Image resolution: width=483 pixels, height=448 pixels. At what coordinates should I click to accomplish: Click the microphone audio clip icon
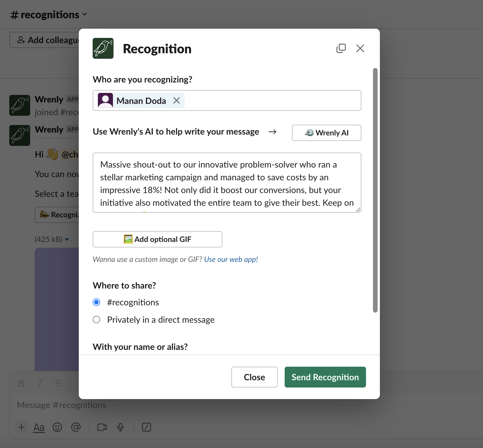(120, 427)
